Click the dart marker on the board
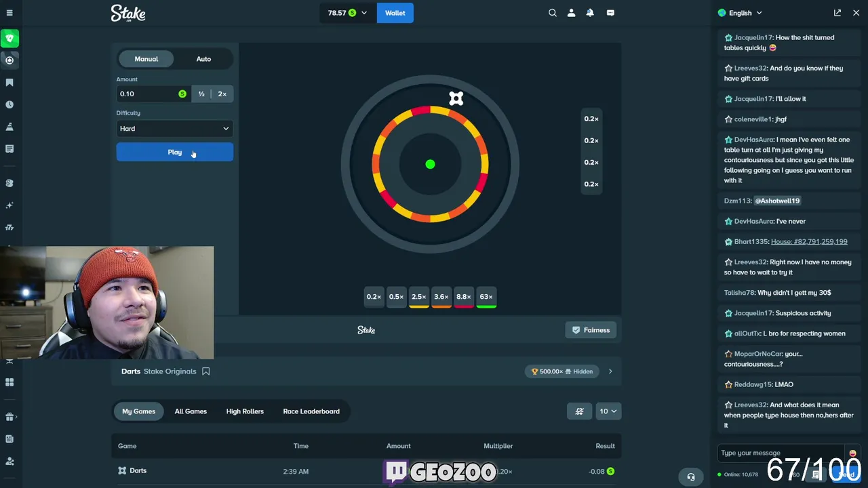Viewport: 868px width, 488px height. 456,99
